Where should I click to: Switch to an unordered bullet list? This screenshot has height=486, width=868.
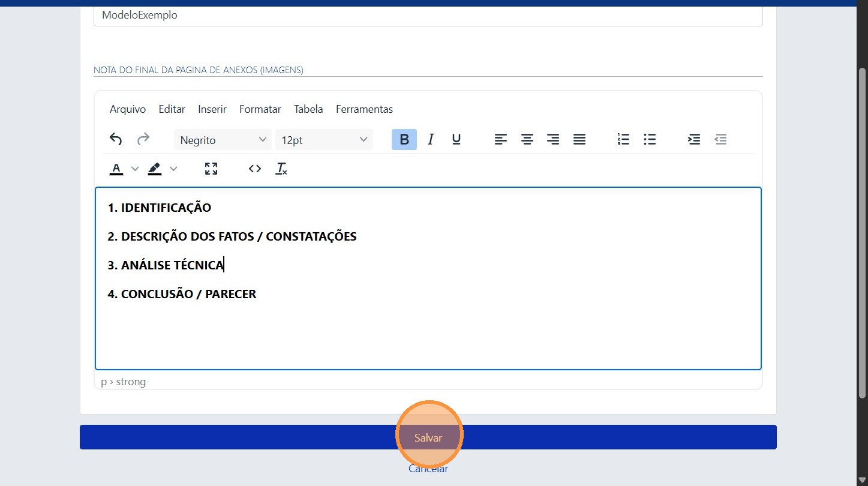[x=649, y=139]
